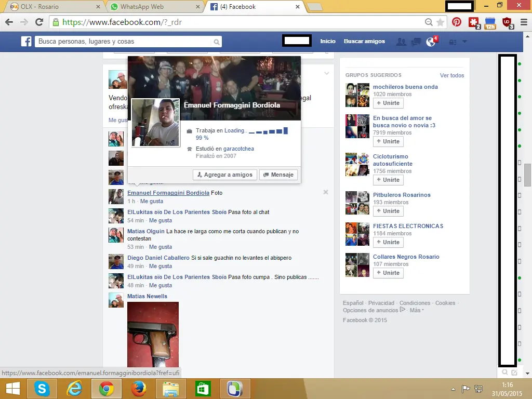
Task: Open Windows Store from the taskbar
Action: pyautogui.click(x=203, y=389)
